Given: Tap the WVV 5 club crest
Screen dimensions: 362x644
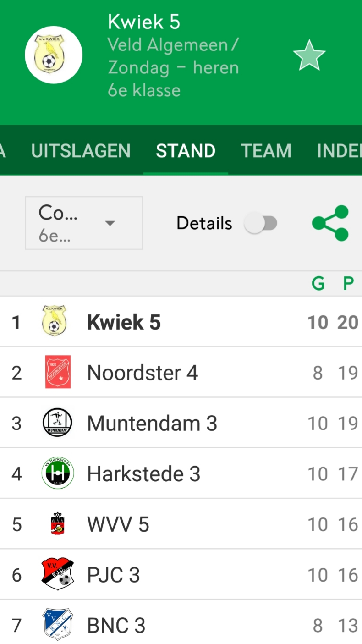Looking at the screenshot, I should tap(57, 524).
